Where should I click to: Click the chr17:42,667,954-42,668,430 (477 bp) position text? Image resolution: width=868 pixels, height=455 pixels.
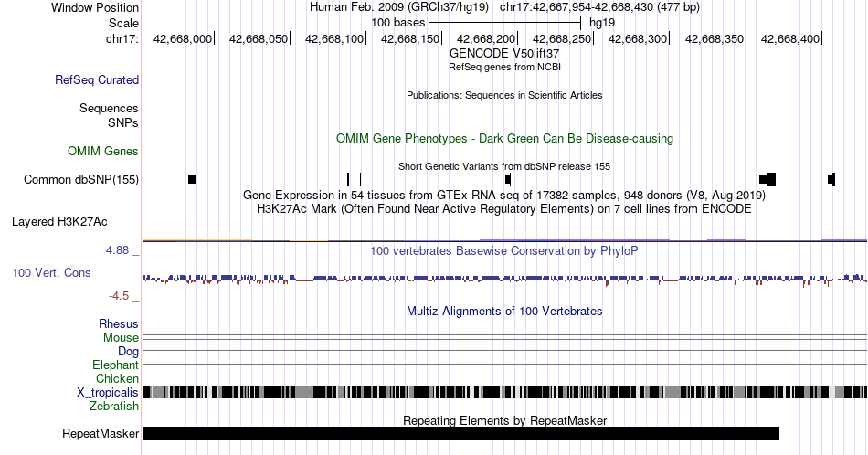(x=599, y=7)
